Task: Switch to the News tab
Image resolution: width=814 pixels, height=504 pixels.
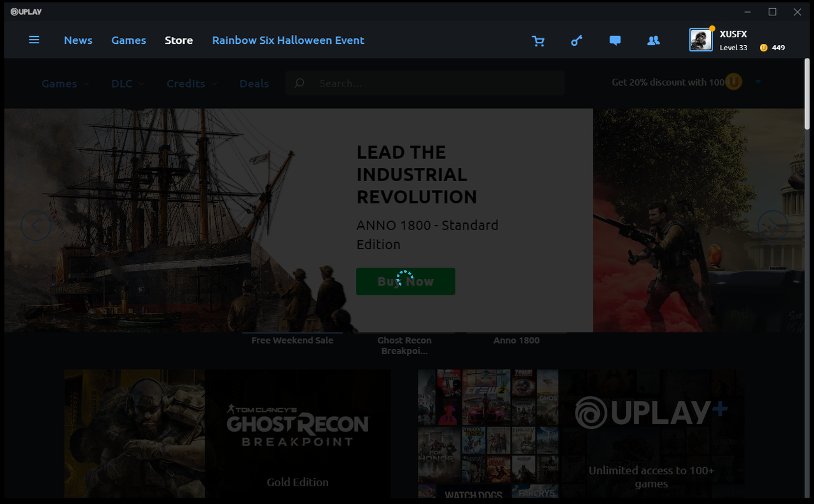Action: pyautogui.click(x=78, y=40)
